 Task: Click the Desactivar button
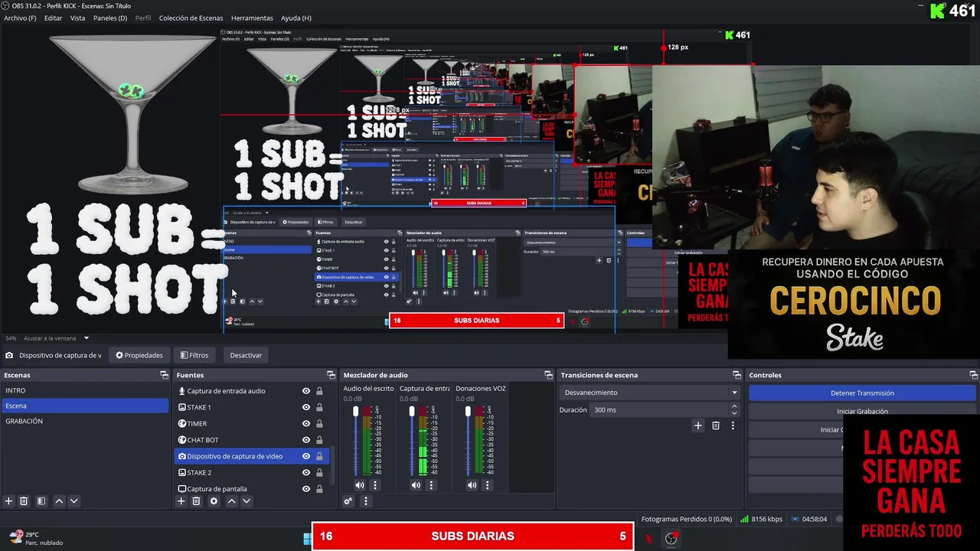click(246, 355)
